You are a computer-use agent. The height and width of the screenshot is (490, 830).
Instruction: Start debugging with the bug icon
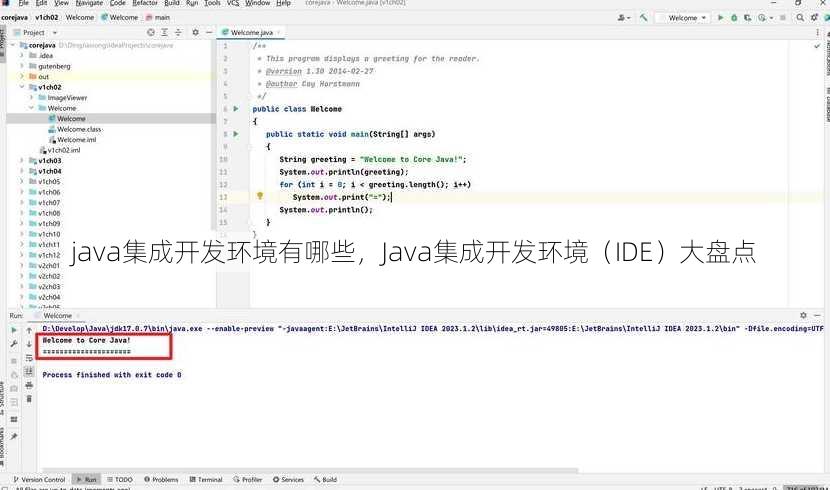734,17
